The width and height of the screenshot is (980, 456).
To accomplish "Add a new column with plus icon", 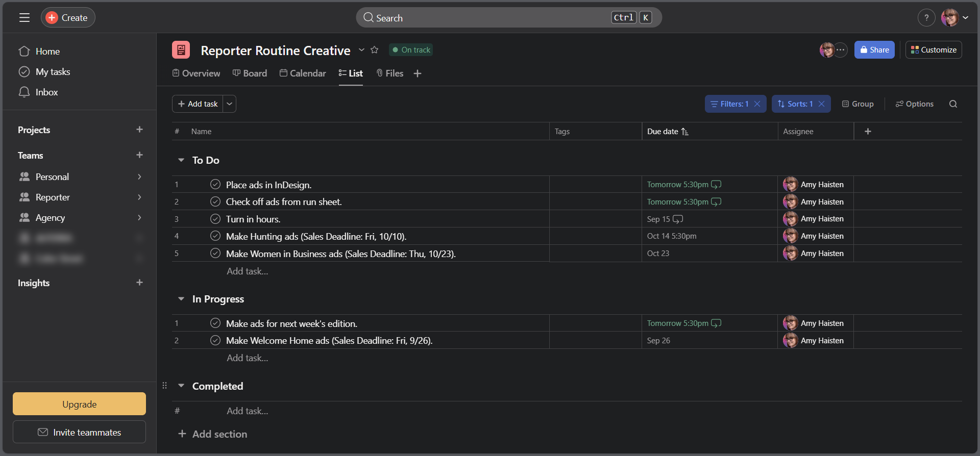I will 868,132.
